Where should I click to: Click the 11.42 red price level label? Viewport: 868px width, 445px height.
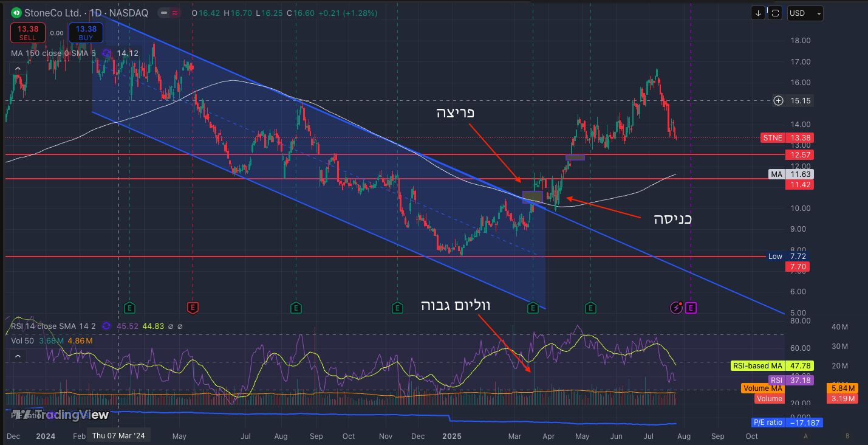click(799, 184)
